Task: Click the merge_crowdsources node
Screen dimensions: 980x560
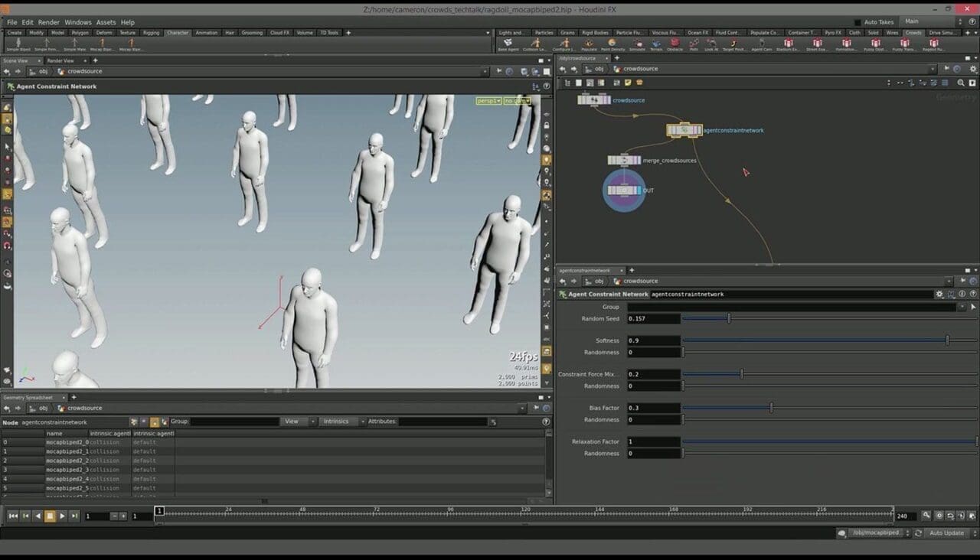Action: [624, 160]
